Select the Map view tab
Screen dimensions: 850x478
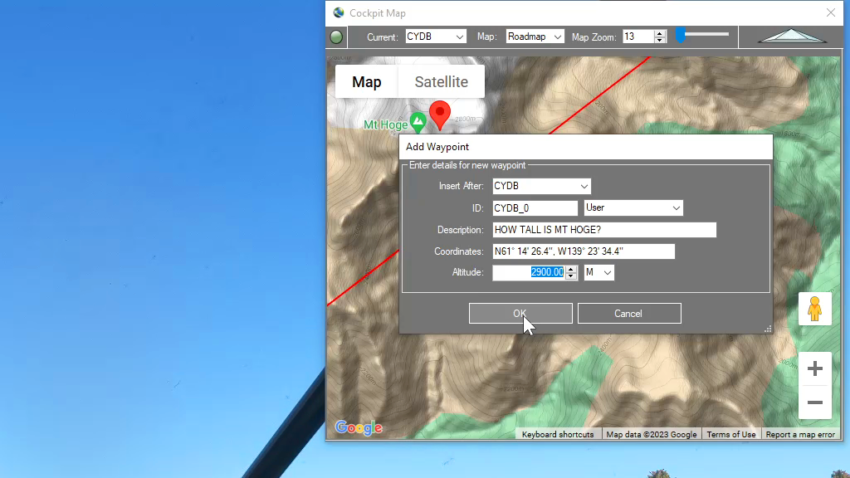(x=366, y=82)
